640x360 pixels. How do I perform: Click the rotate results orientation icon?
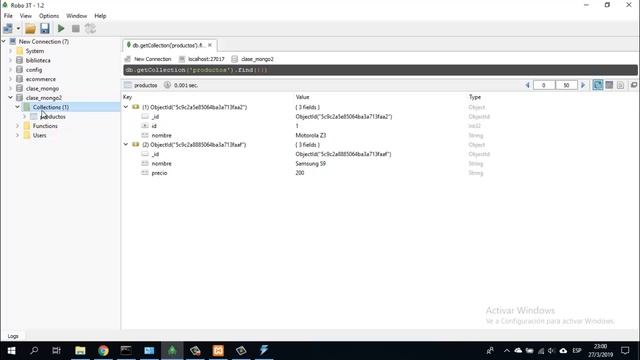point(90,29)
